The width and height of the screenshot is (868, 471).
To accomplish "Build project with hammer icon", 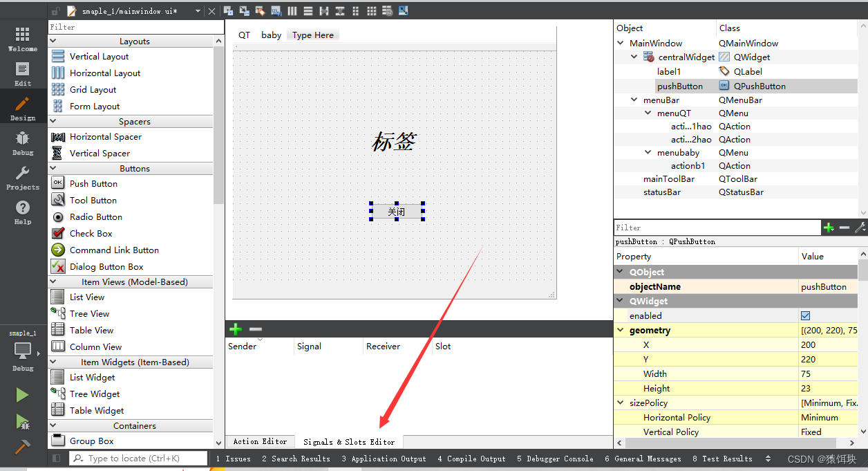I will 23,447.
